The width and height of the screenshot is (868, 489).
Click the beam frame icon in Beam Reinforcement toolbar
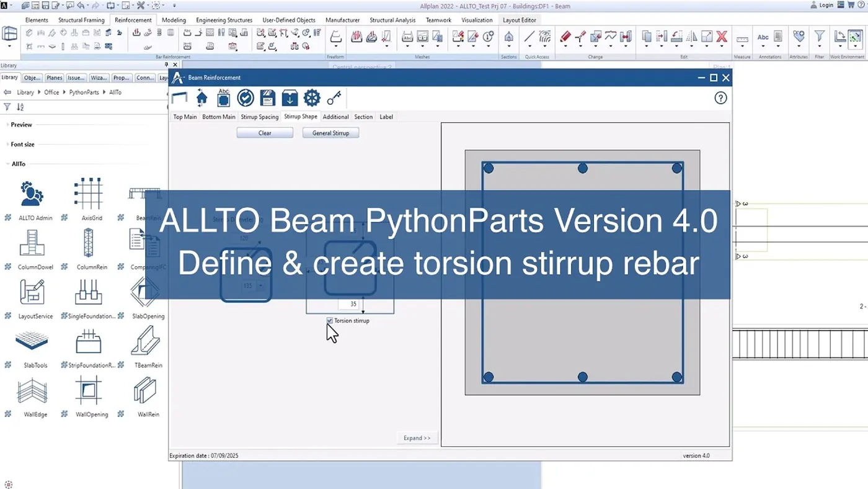point(180,98)
